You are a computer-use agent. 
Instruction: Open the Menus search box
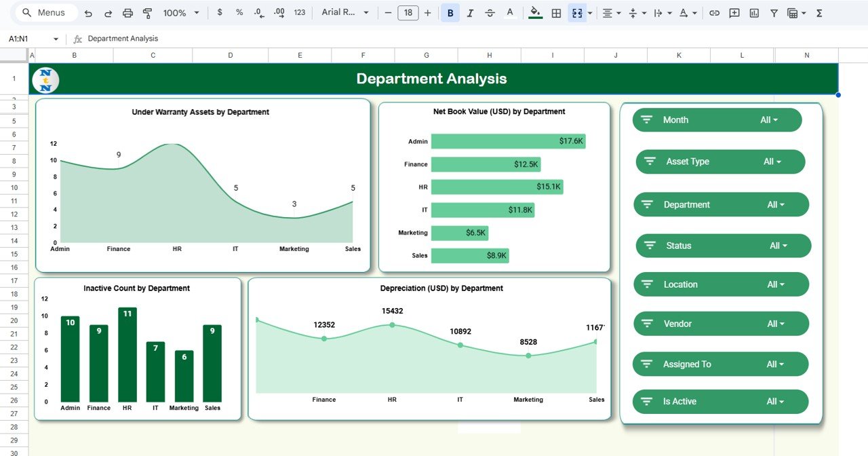[44, 13]
